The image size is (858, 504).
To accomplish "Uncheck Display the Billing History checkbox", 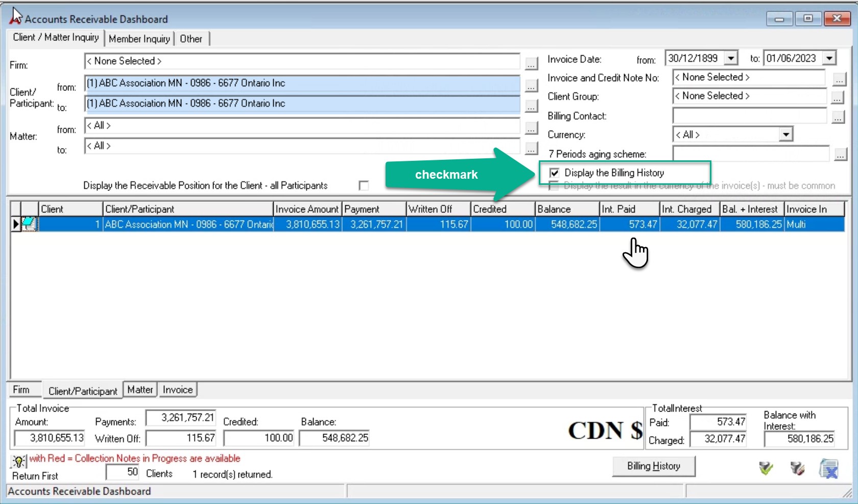I will 554,173.
